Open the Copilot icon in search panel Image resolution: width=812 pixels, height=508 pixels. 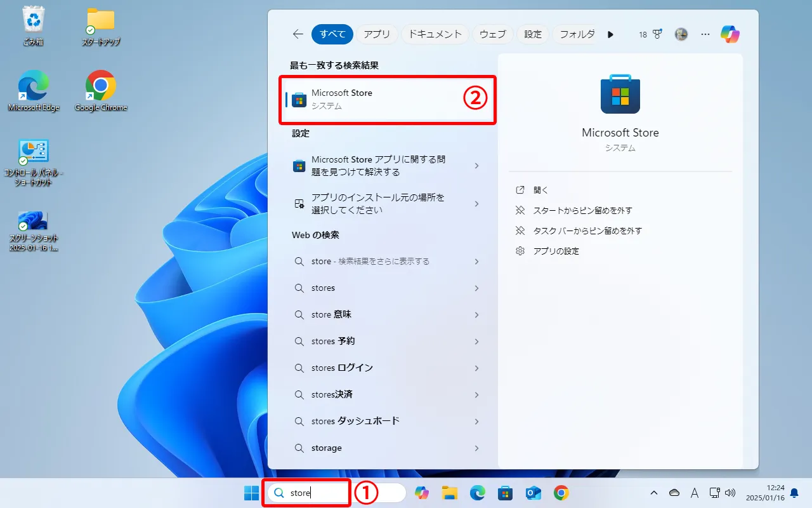coord(730,34)
